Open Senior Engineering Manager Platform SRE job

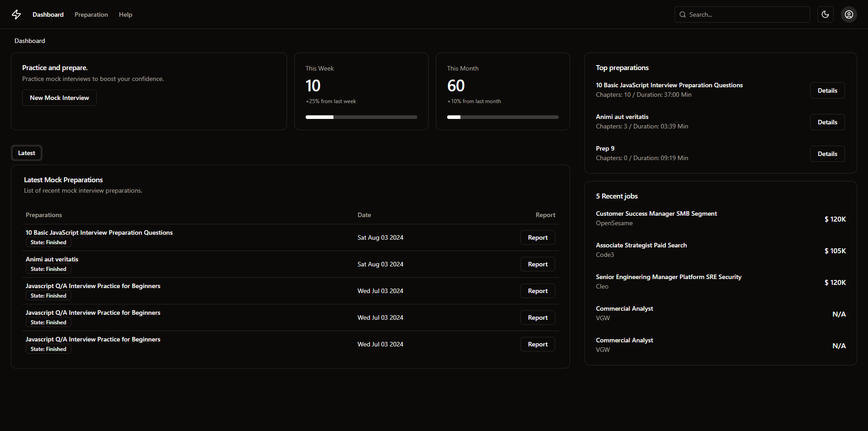click(x=668, y=277)
